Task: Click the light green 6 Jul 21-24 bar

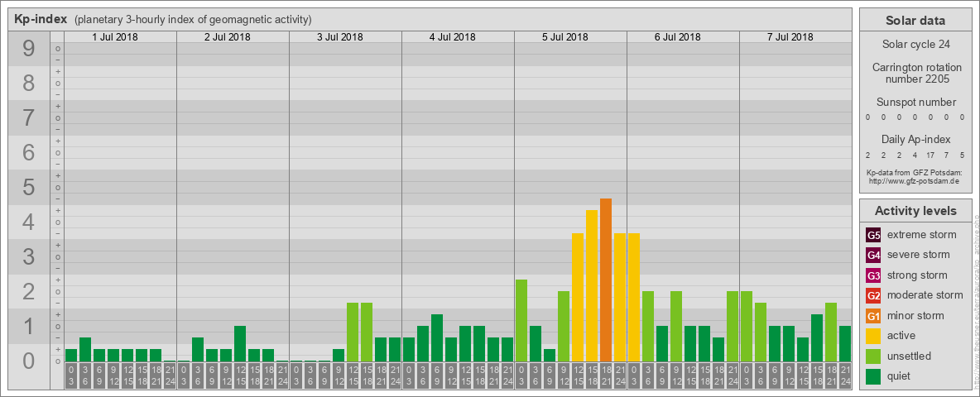Action: click(x=733, y=326)
